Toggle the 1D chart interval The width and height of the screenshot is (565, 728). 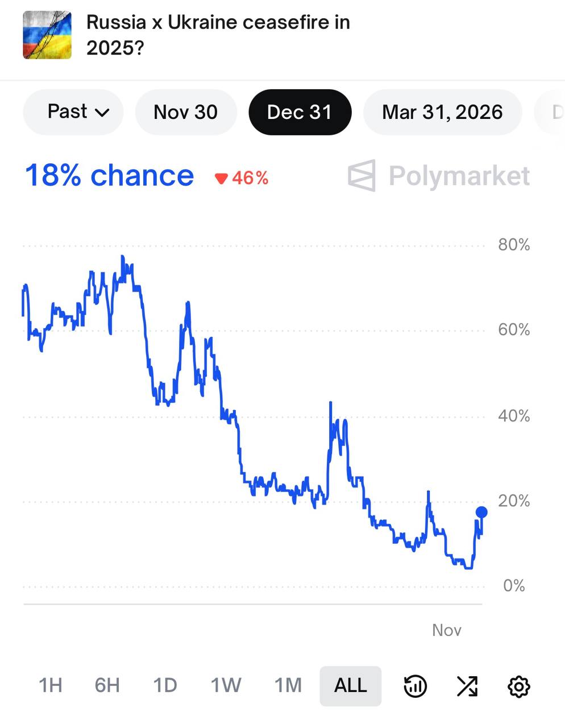[x=164, y=686]
